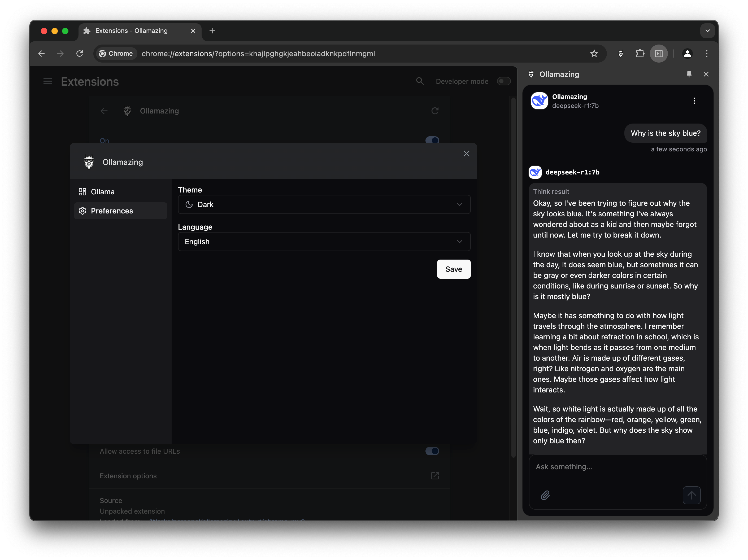The image size is (748, 560).
Task: Reload the Ollamazing extension
Action: 435,111
